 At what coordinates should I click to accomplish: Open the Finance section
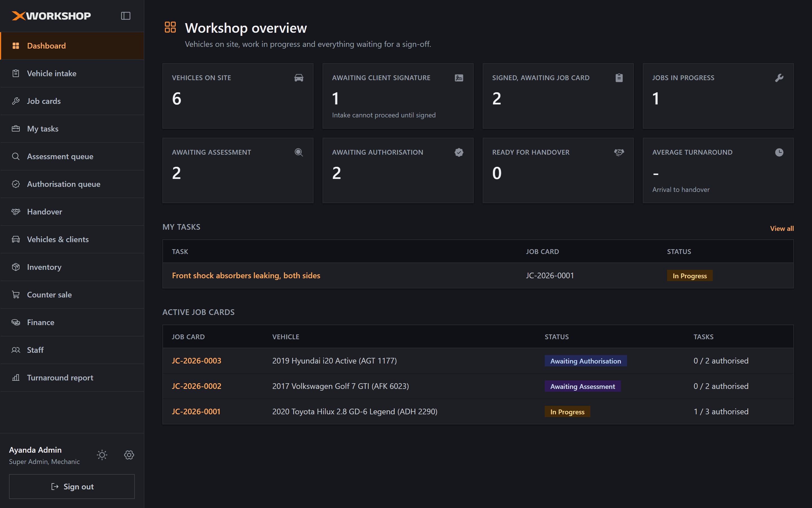(72, 322)
